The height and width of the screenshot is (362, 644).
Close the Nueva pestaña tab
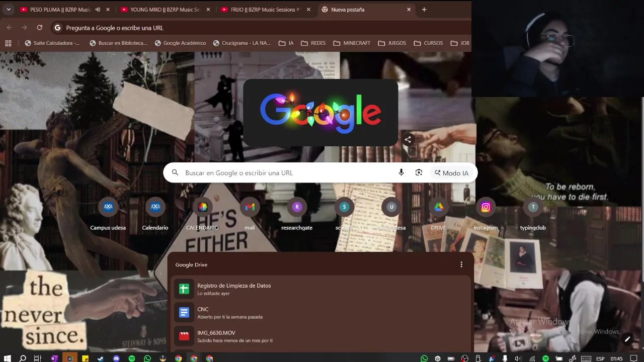(409, 10)
